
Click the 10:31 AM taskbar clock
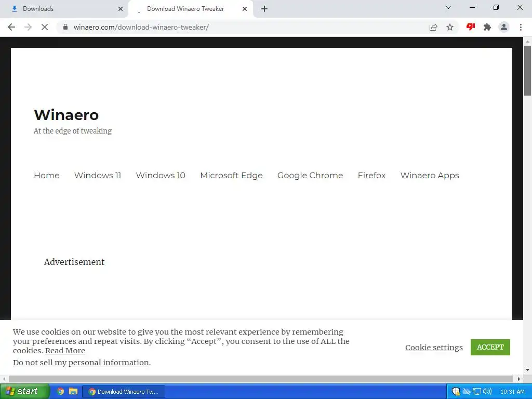512,392
